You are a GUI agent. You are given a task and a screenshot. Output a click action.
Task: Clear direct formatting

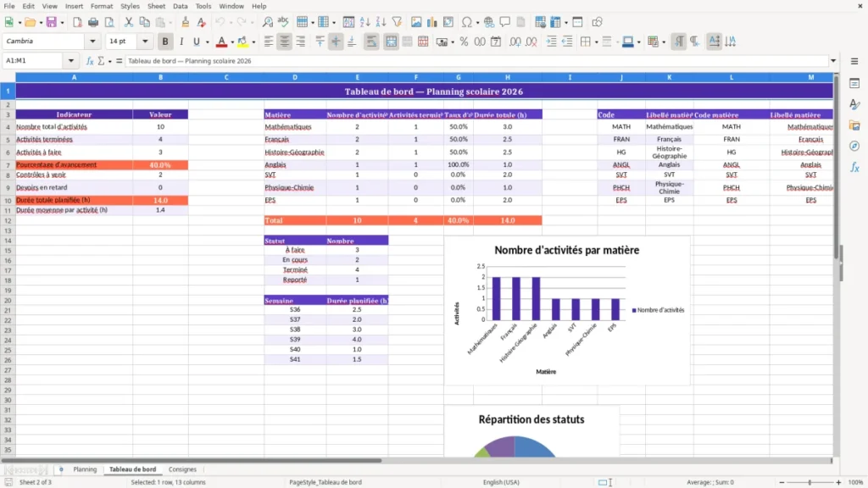pos(202,22)
